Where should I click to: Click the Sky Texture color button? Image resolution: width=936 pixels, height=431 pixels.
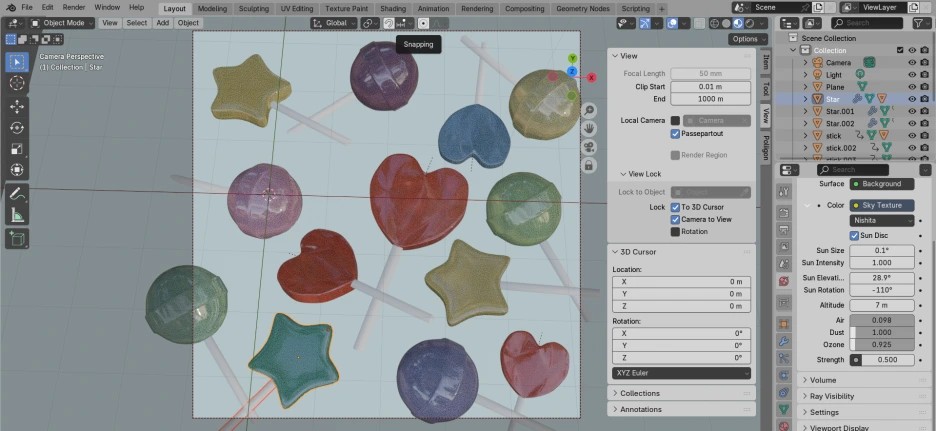click(x=881, y=205)
